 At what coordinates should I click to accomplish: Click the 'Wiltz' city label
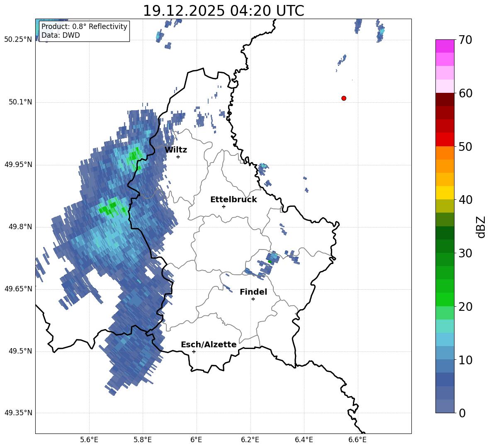click(176, 150)
